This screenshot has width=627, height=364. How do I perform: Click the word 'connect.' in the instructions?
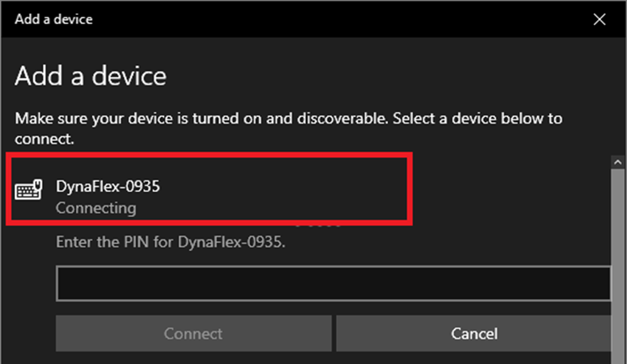click(44, 139)
